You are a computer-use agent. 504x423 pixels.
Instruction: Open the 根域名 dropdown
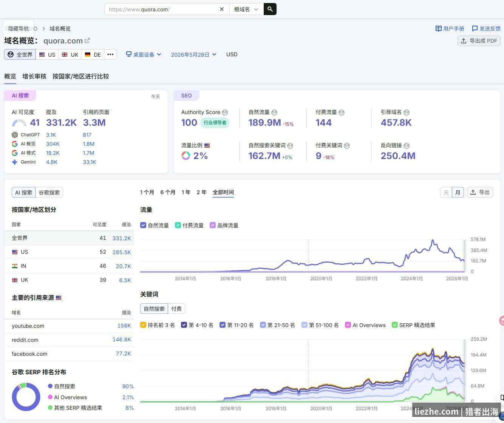[246, 9]
